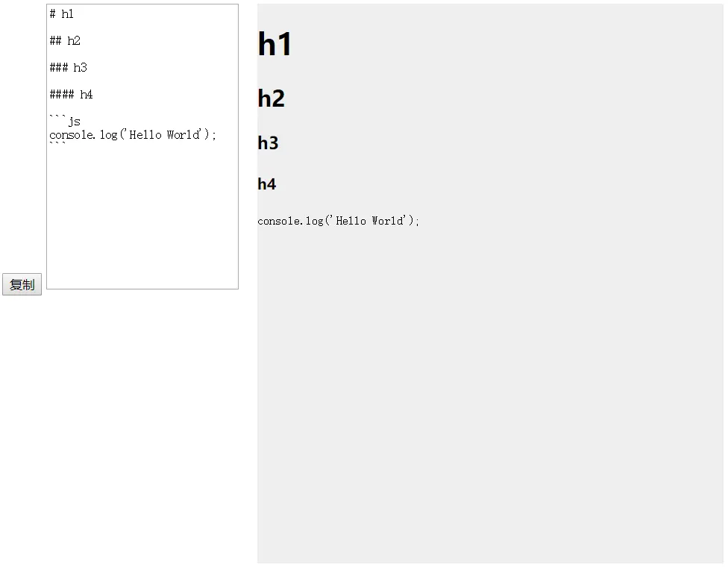Viewport: 728px width, 573px height.
Task: Click the rendered h4 heading in preview
Action: tap(267, 184)
